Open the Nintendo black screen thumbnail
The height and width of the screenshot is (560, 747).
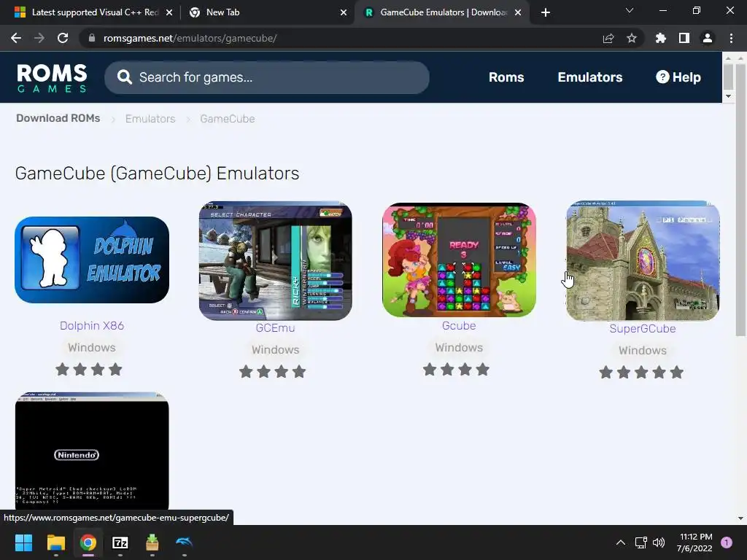92,451
